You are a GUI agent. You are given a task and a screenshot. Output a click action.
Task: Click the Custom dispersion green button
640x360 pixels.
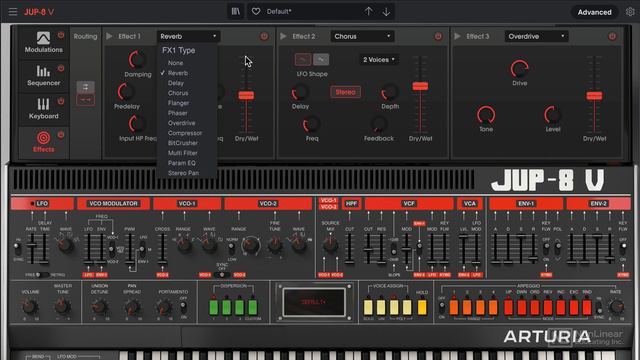click(253, 307)
